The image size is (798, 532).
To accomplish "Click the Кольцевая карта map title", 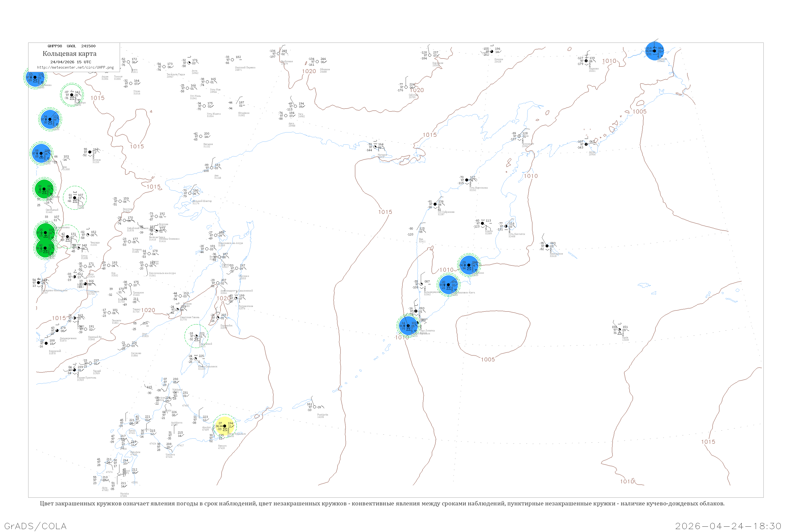I will [69, 54].
